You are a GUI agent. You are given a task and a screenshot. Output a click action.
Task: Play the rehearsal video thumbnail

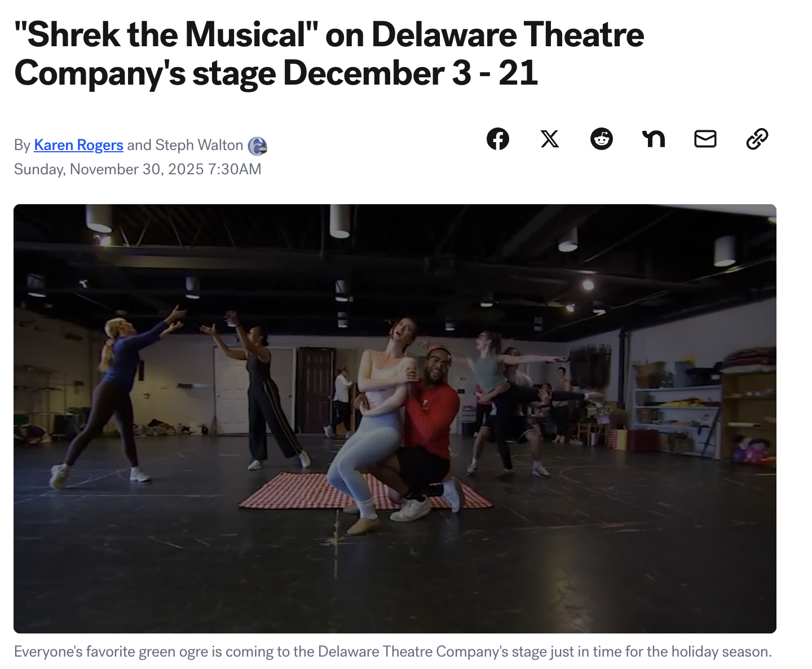coord(395,419)
